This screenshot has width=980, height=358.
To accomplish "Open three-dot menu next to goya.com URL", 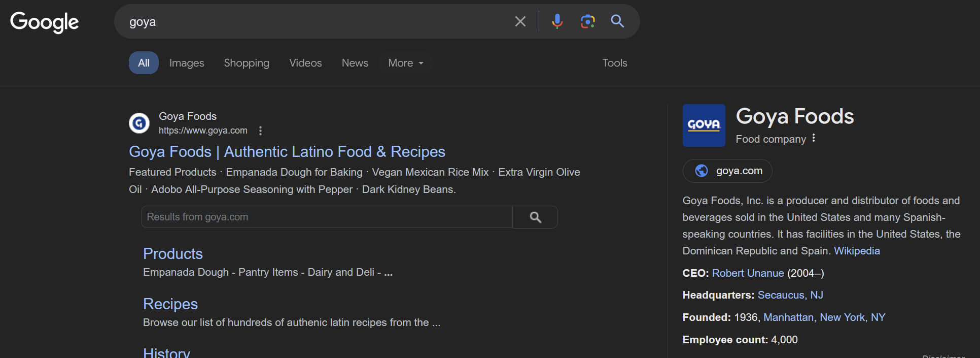I will pos(260,131).
